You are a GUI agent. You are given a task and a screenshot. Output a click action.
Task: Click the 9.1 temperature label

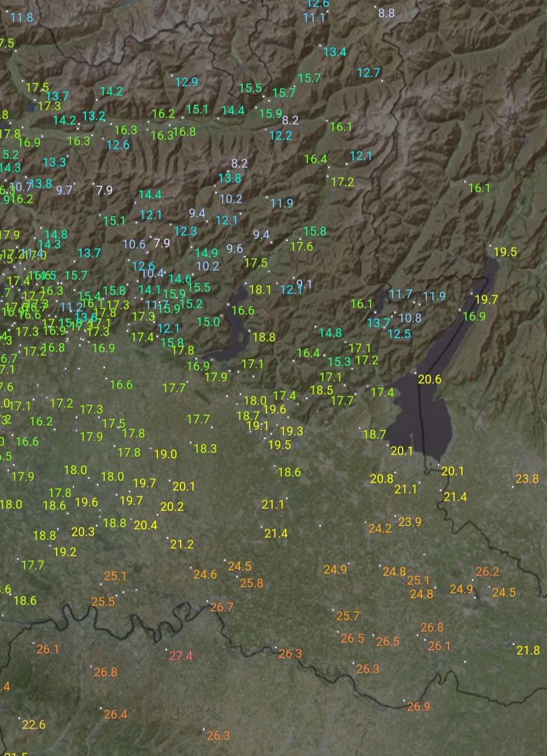[x=304, y=284]
